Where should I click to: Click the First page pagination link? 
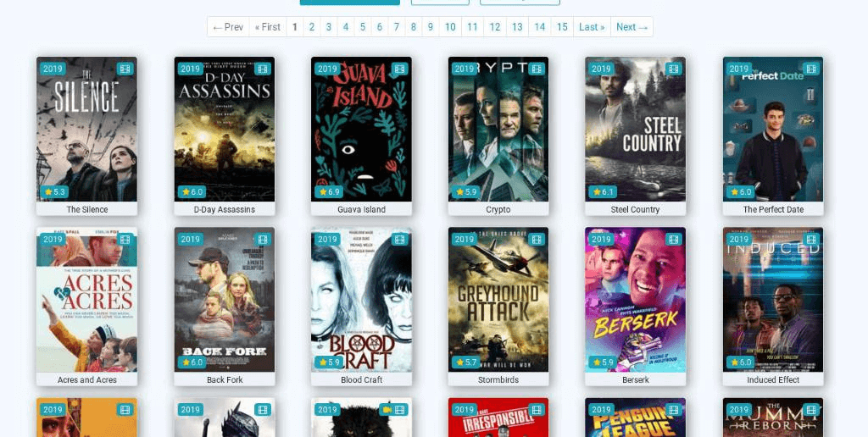click(x=268, y=27)
